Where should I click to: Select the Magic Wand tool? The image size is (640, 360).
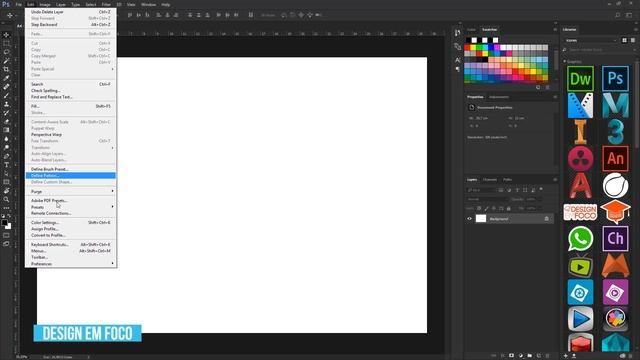(6, 61)
